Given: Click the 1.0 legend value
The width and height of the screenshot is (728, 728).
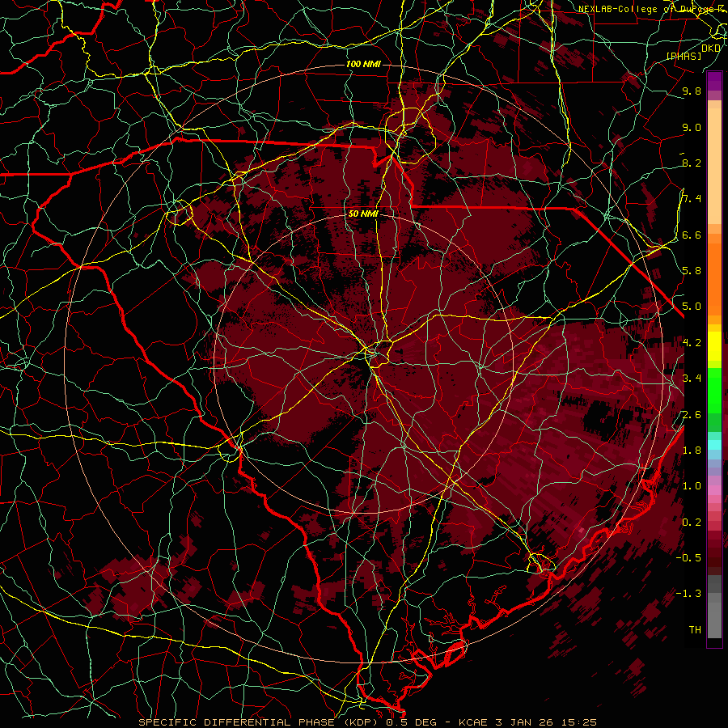Looking at the screenshot, I should pyautogui.click(x=692, y=486).
